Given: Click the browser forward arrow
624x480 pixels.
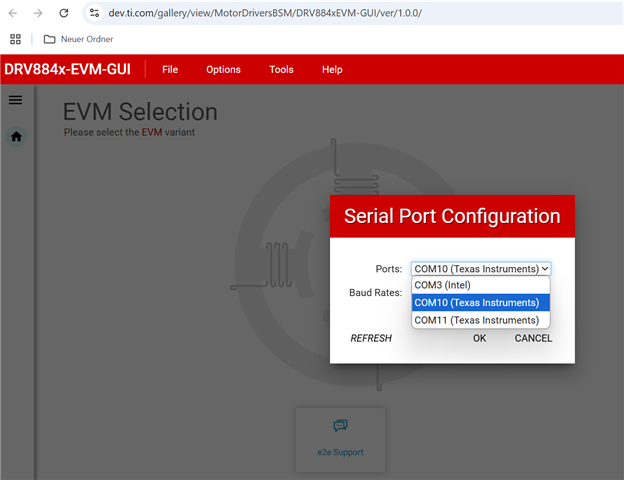Looking at the screenshot, I should 38,13.
